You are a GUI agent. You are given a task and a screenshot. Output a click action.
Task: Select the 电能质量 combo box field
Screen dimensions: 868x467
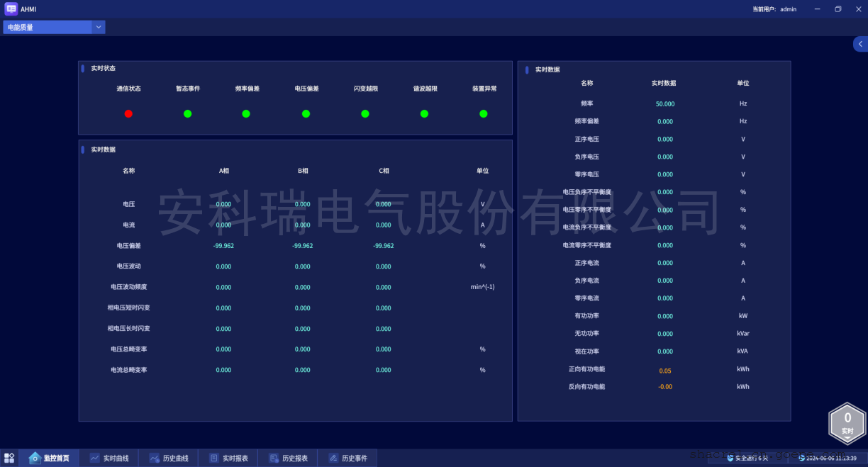coord(47,27)
